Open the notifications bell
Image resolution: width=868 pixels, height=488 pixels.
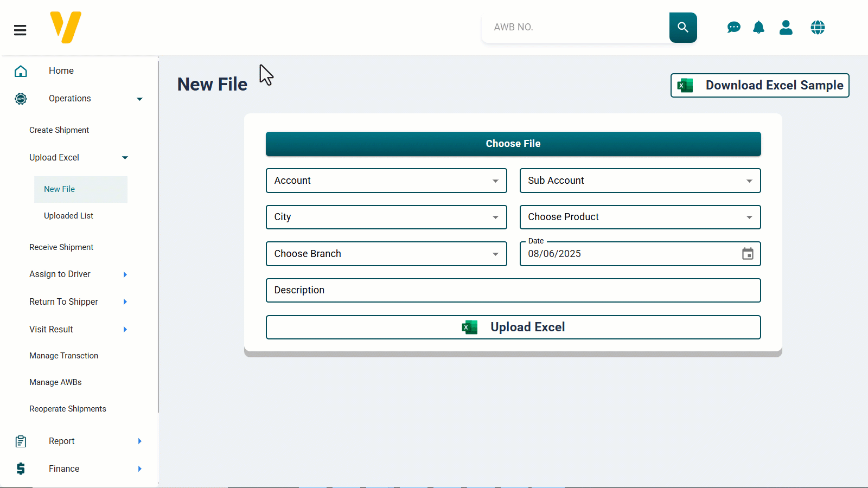[x=758, y=27]
